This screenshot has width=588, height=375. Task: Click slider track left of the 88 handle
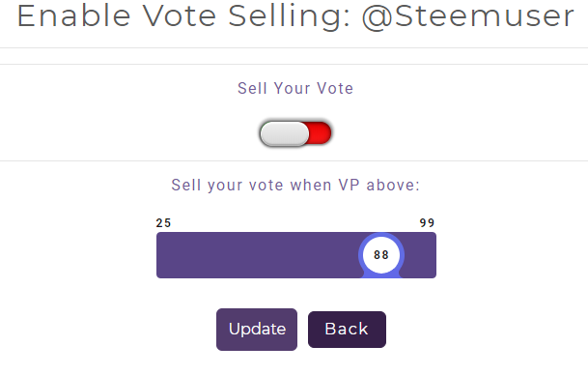click(257, 255)
